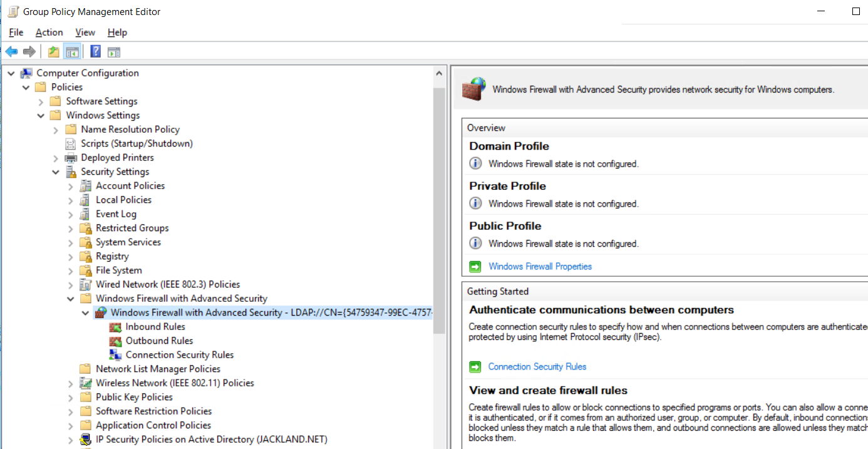Screen dimensions: 868x449
Task: Click the Connection Security Rules link
Action: point(537,367)
